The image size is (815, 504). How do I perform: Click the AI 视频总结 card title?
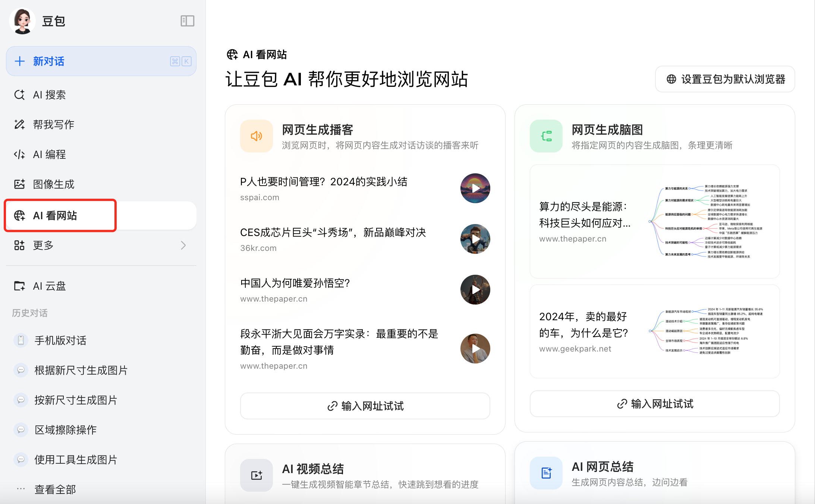(313, 469)
